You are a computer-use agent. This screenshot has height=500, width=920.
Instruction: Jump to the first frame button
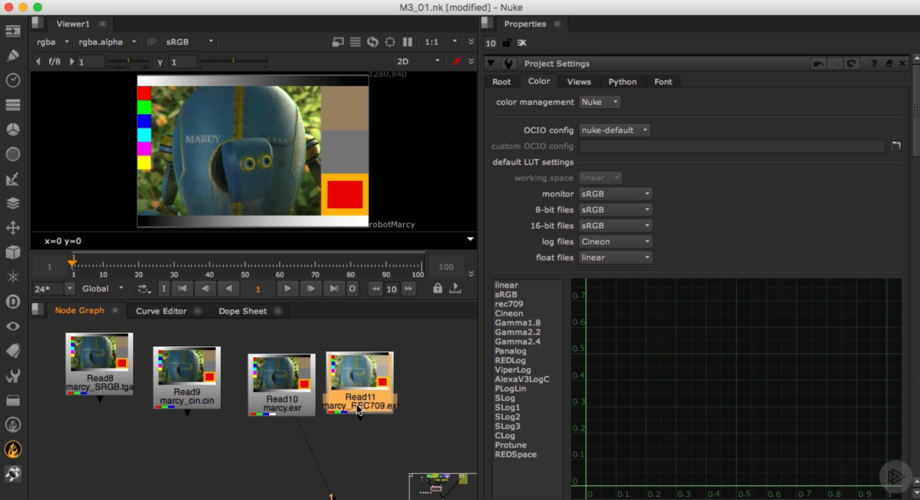click(182, 288)
